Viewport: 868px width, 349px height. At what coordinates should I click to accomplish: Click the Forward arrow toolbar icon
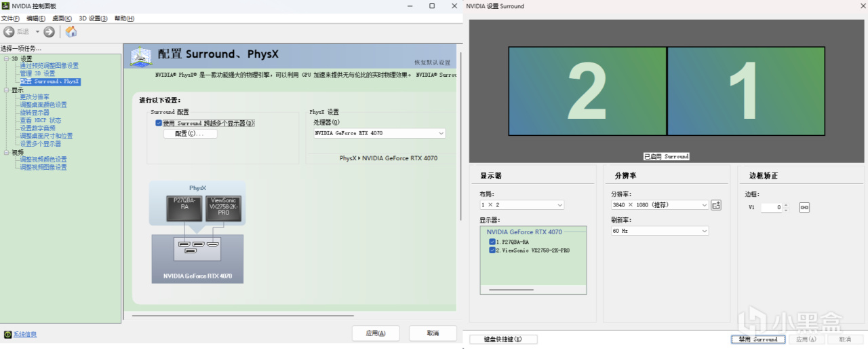49,32
